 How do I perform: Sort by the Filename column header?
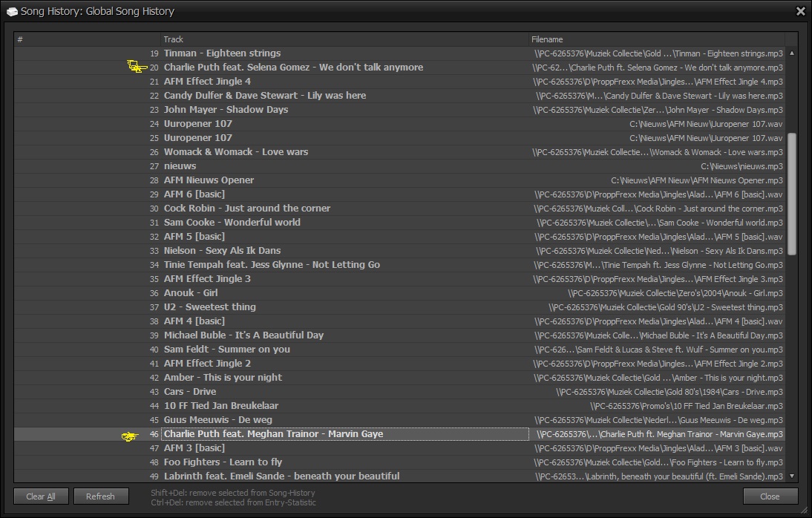656,39
